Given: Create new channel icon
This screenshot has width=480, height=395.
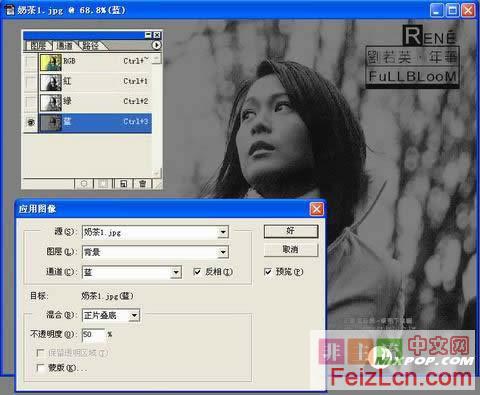Looking at the screenshot, I should click(123, 184).
